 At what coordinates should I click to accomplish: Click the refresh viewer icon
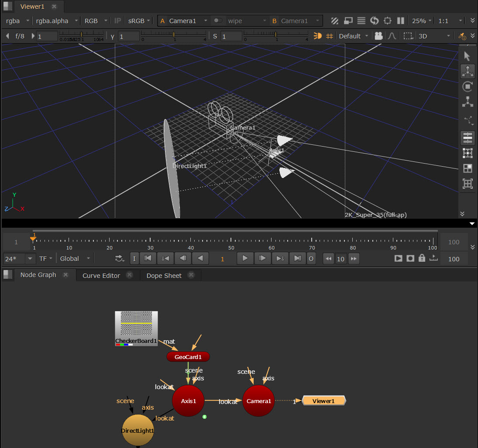pos(374,21)
